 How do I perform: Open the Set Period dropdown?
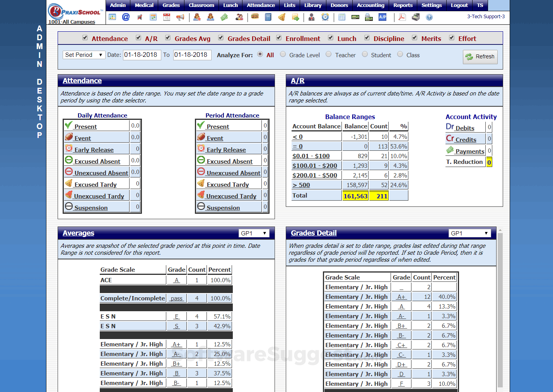click(84, 55)
